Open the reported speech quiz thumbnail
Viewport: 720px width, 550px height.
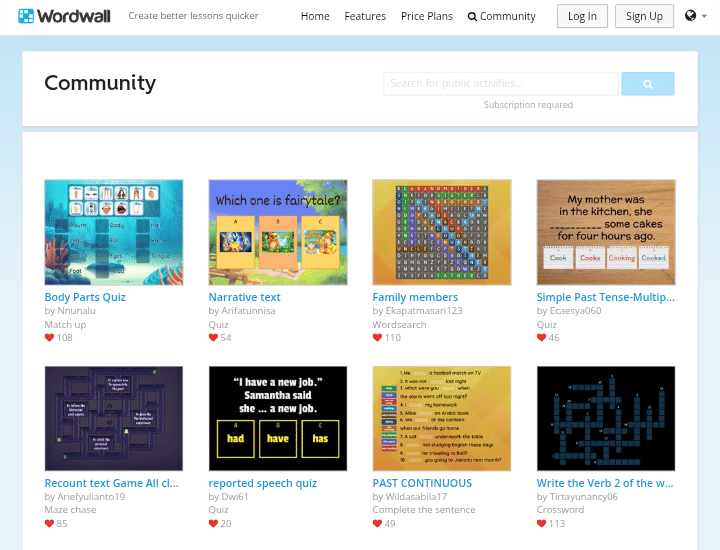[278, 418]
